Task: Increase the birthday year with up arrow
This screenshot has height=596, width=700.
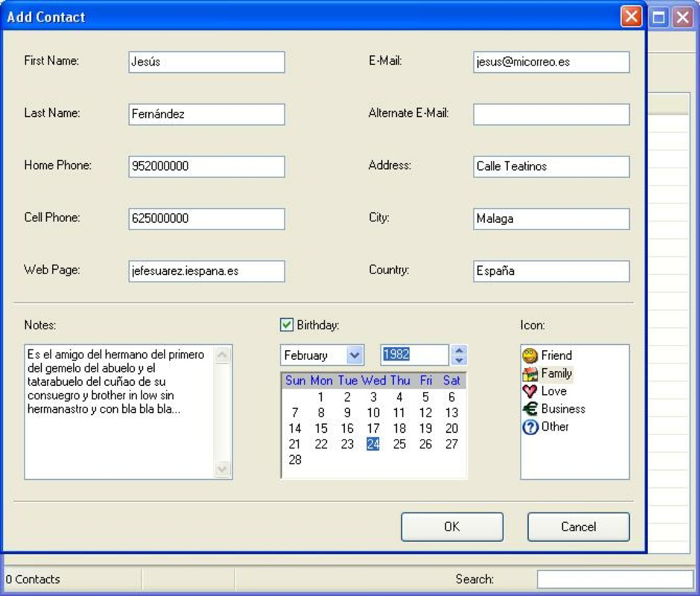Action: (x=459, y=350)
